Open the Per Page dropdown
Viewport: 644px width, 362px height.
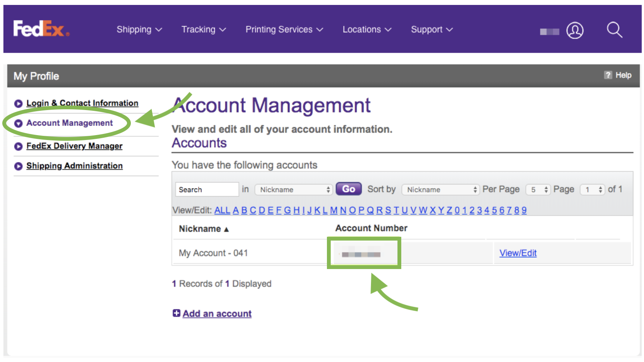pyautogui.click(x=538, y=189)
